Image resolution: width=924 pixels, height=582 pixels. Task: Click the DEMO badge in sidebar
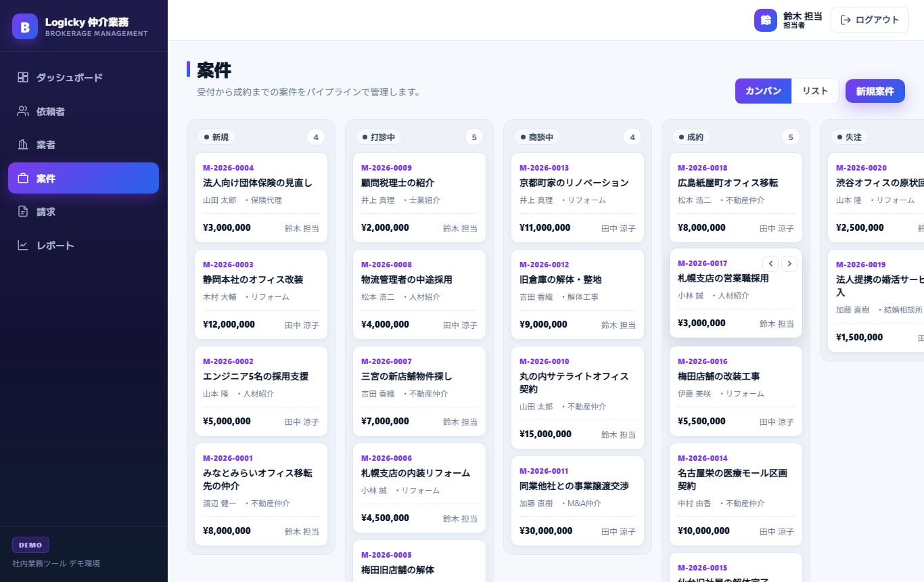pos(30,545)
